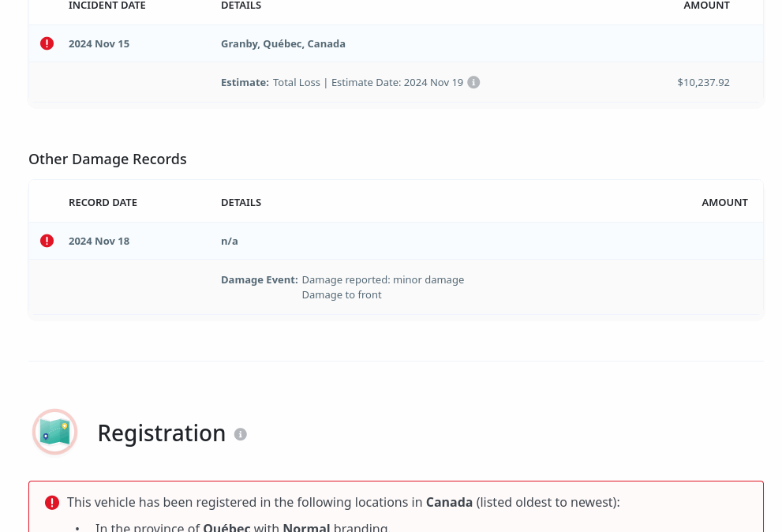Select the 2024 Nov 15 incident date
Screen dimensions: 782x532
pyautogui.click(x=99, y=44)
